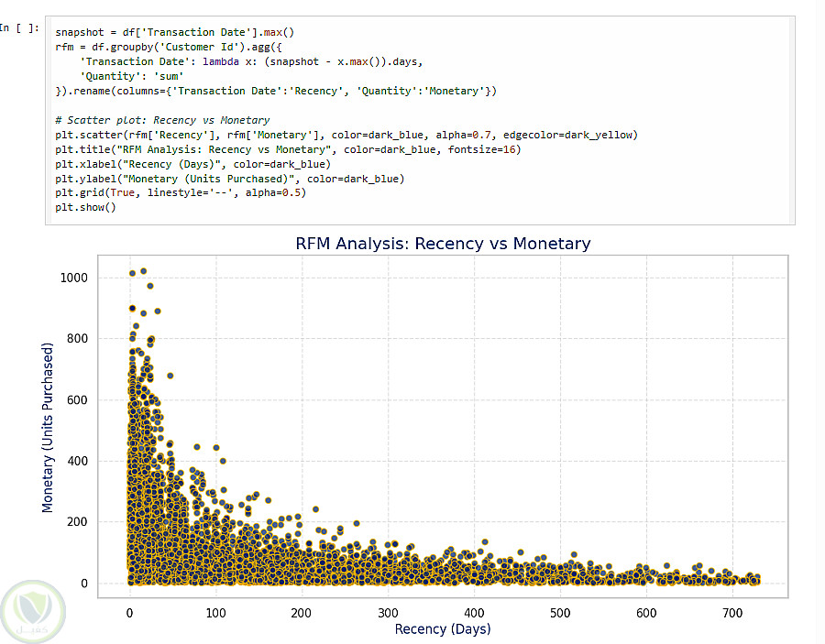Select the cell's In [ ]: prompt
825x644 pixels.
[x=19, y=28]
